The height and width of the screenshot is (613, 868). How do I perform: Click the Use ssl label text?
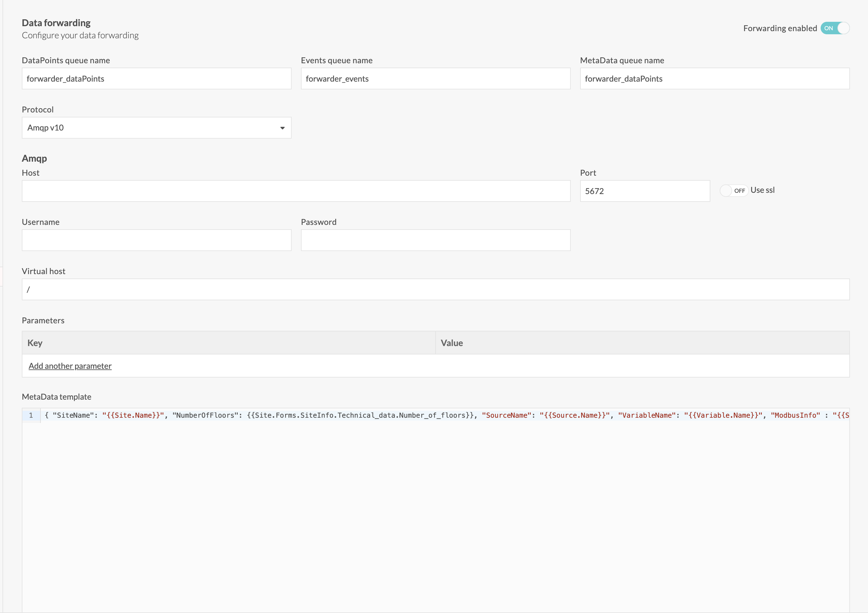coord(762,190)
